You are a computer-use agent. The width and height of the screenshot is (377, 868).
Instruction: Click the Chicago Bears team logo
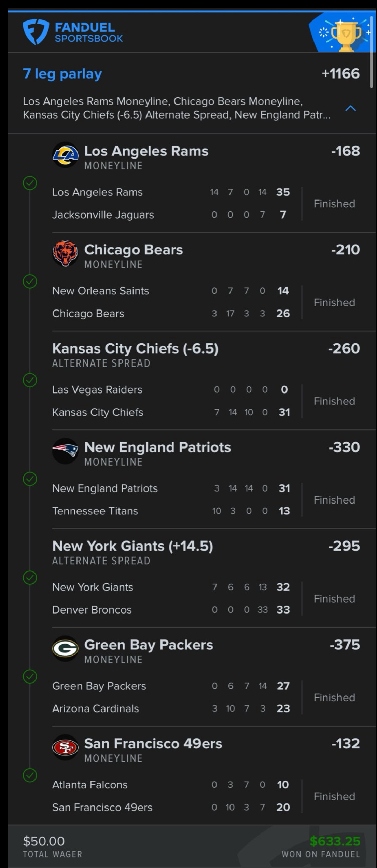[x=65, y=253]
